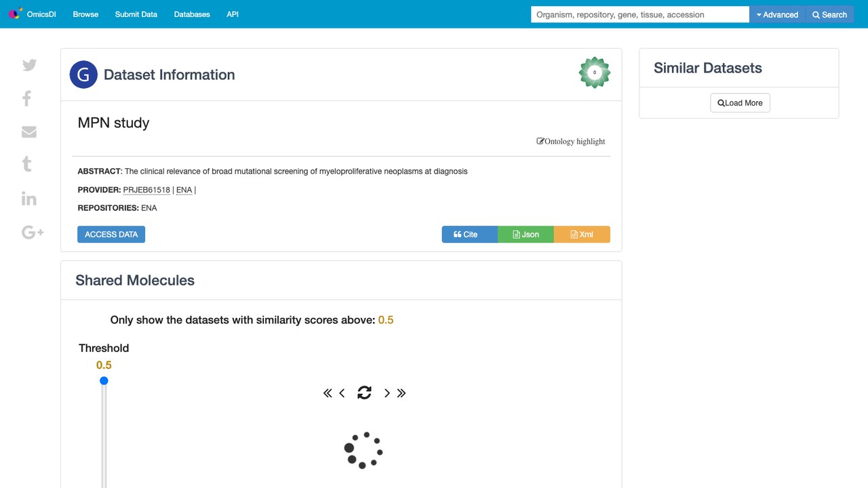
Task: Go to previous page single-left arrow
Action: 342,393
